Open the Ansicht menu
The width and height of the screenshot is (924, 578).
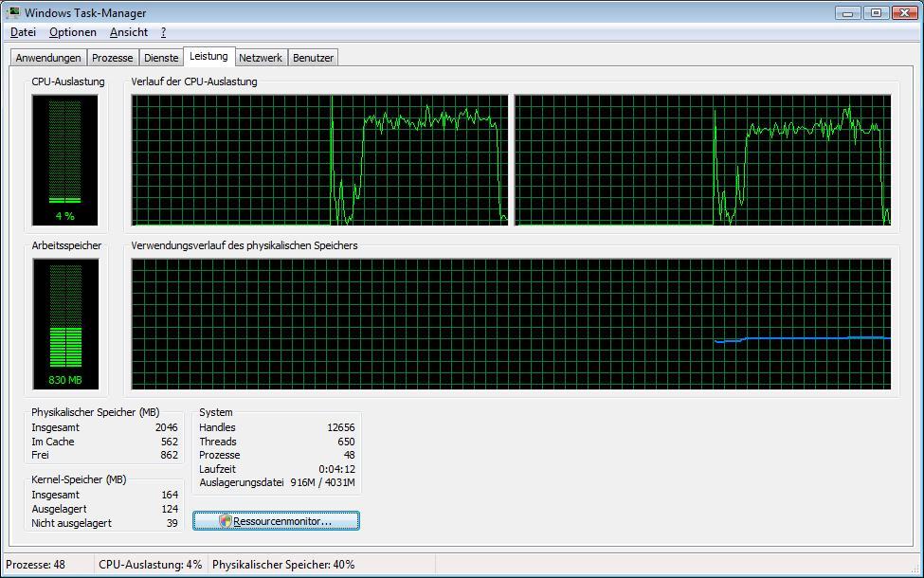click(129, 32)
